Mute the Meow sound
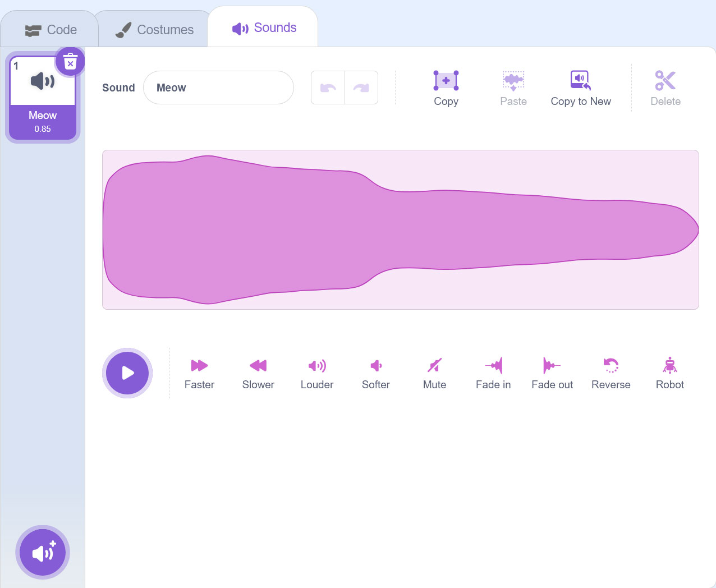 click(x=434, y=373)
